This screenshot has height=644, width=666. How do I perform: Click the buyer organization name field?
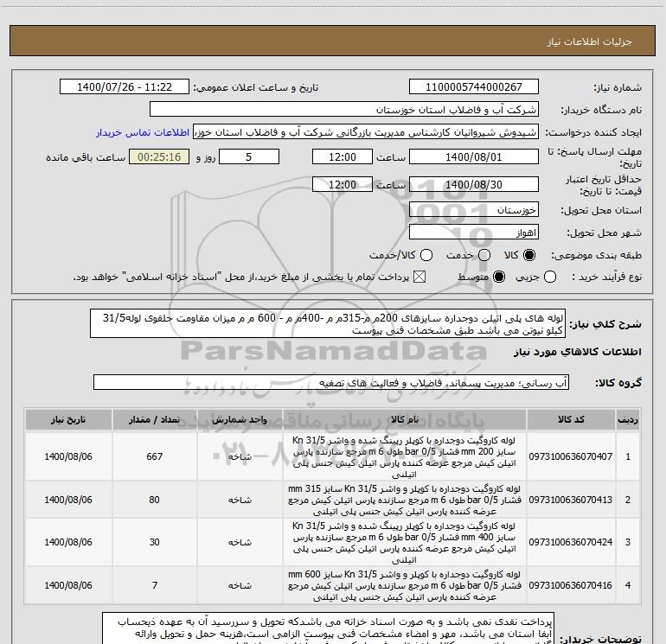pyautogui.click(x=344, y=109)
